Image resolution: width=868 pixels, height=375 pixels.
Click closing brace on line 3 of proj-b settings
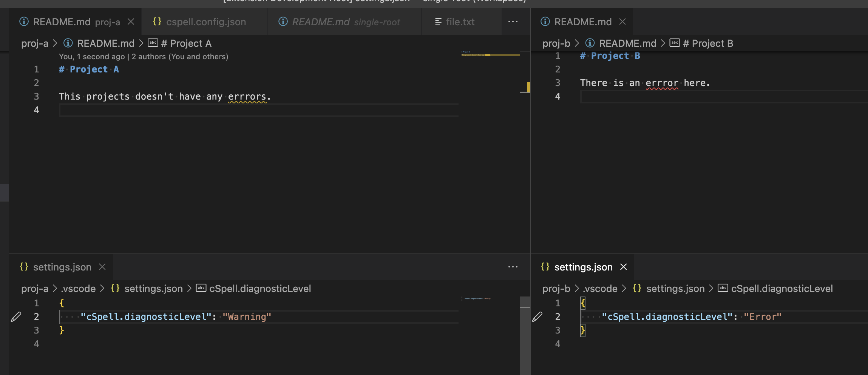(x=583, y=330)
